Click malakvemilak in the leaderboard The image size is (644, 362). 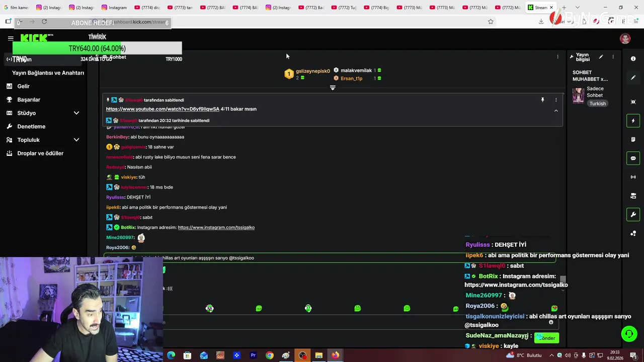point(356,70)
